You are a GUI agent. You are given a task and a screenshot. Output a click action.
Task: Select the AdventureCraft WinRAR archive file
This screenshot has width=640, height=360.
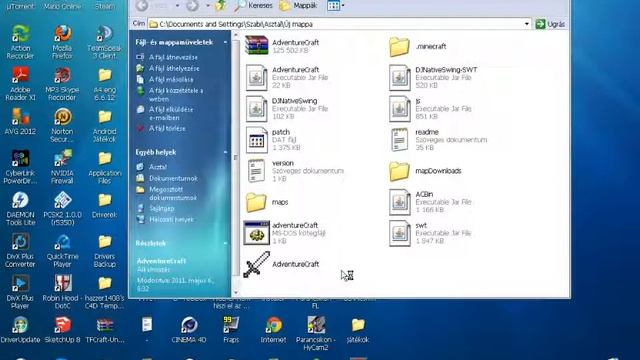(282, 46)
